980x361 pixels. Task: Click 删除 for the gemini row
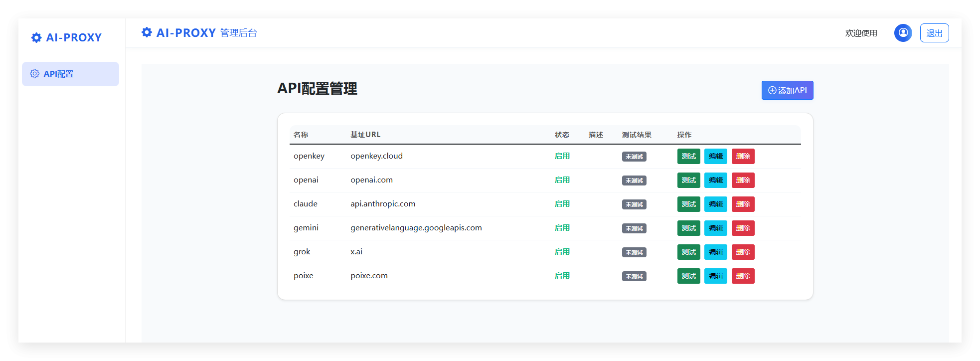[743, 228]
